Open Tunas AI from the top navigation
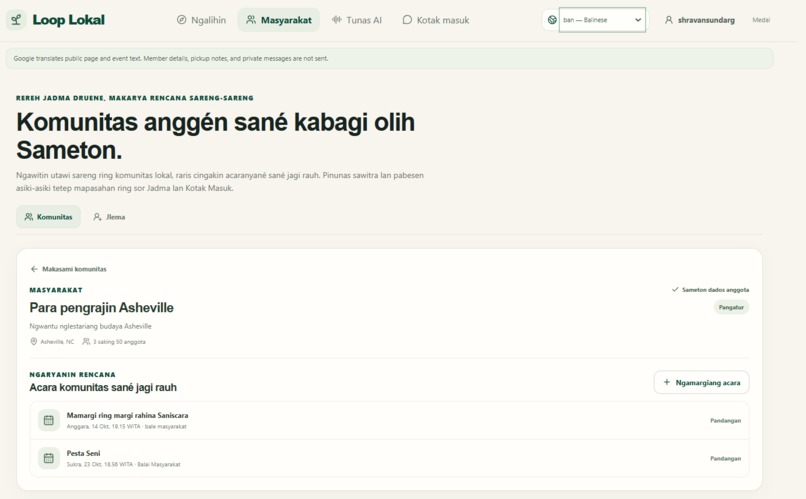806x499 pixels. [357, 20]
